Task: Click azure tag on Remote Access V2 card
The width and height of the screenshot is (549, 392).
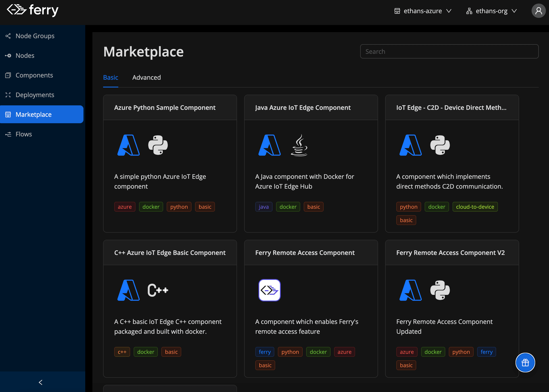Action: coord(407,352)
